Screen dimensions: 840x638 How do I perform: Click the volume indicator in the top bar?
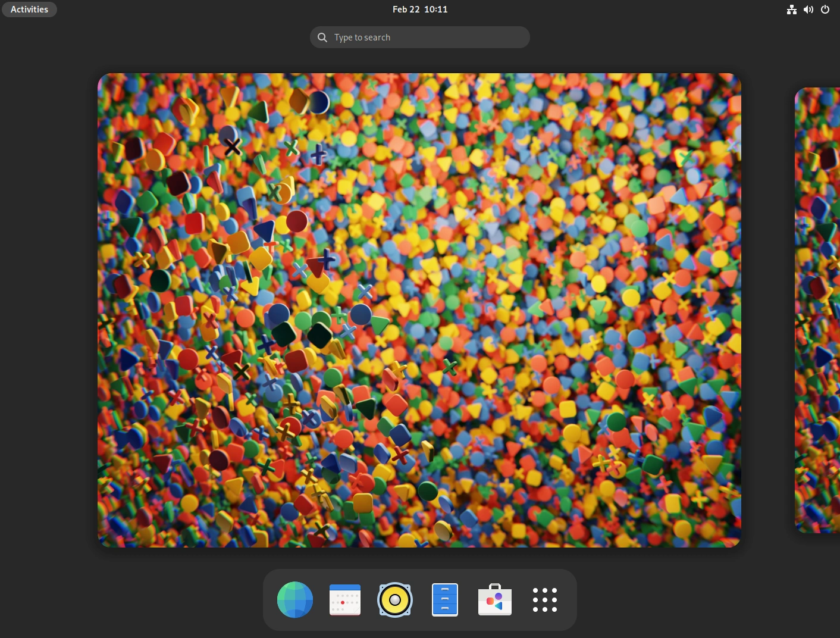808,10
